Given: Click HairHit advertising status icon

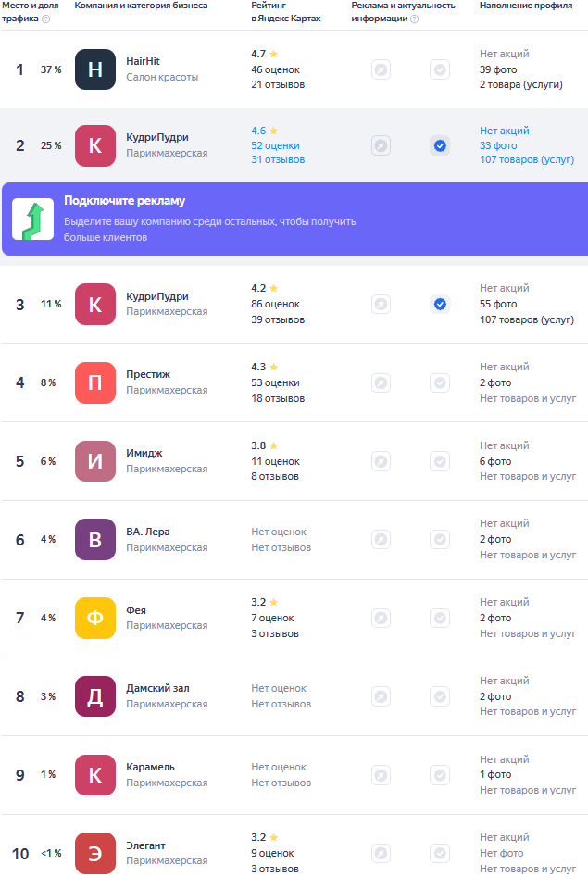Looking at the screenshot, I should point(381,69).
